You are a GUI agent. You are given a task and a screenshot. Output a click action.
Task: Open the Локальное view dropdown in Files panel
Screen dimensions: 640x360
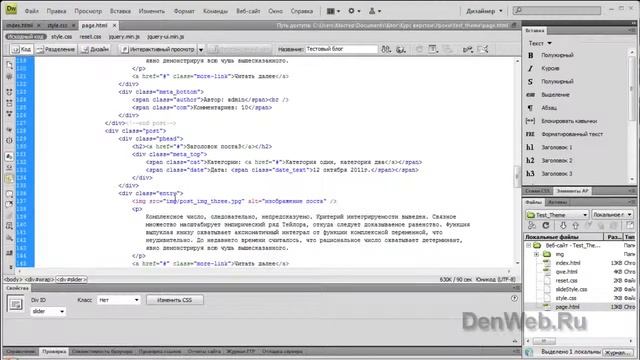[x=612, y=215]
